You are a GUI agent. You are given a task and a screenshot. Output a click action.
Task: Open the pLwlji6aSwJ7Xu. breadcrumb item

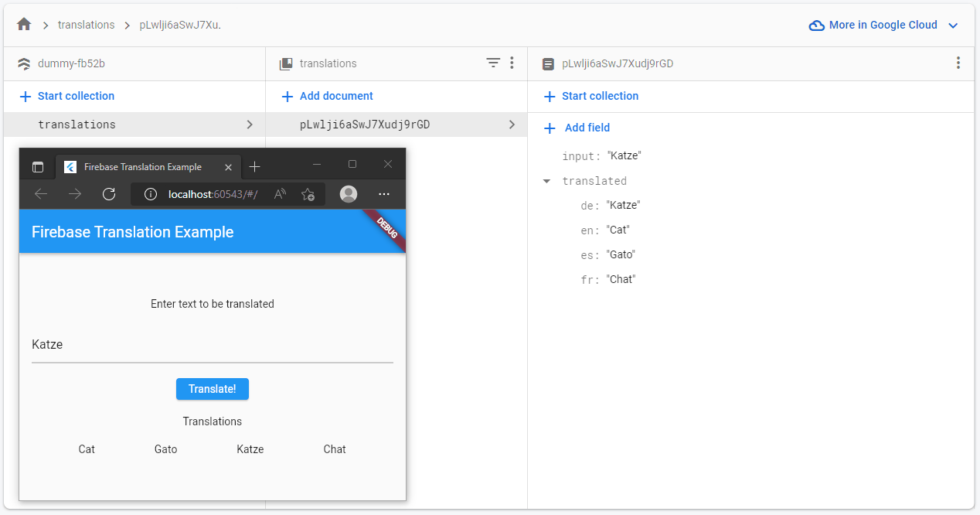180,25
